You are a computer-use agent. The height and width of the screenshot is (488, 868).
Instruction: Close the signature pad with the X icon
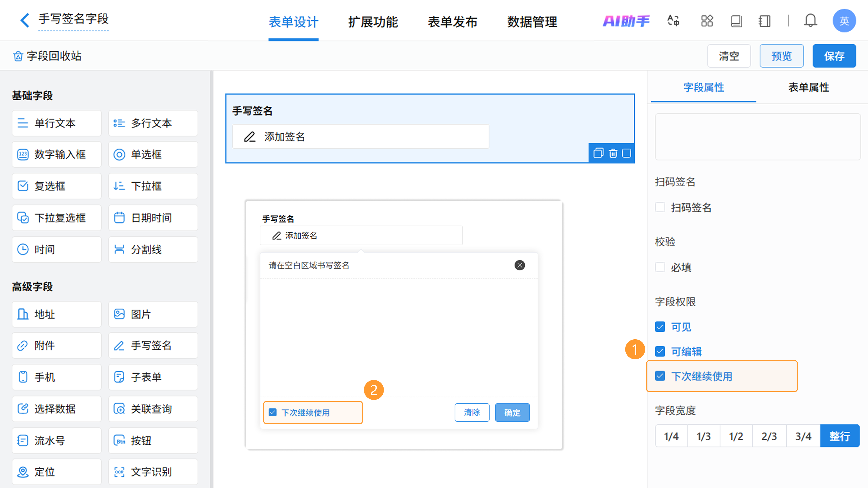(520, 265)
